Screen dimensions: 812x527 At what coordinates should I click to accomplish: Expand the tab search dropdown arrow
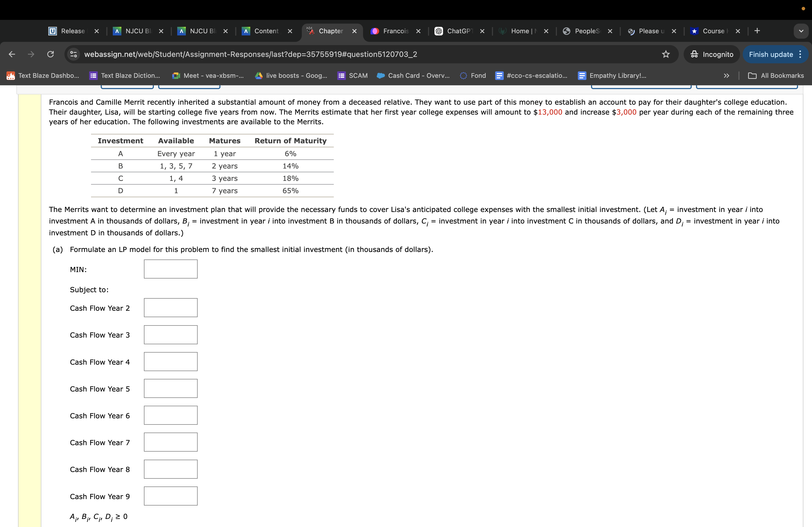(801, 31)
